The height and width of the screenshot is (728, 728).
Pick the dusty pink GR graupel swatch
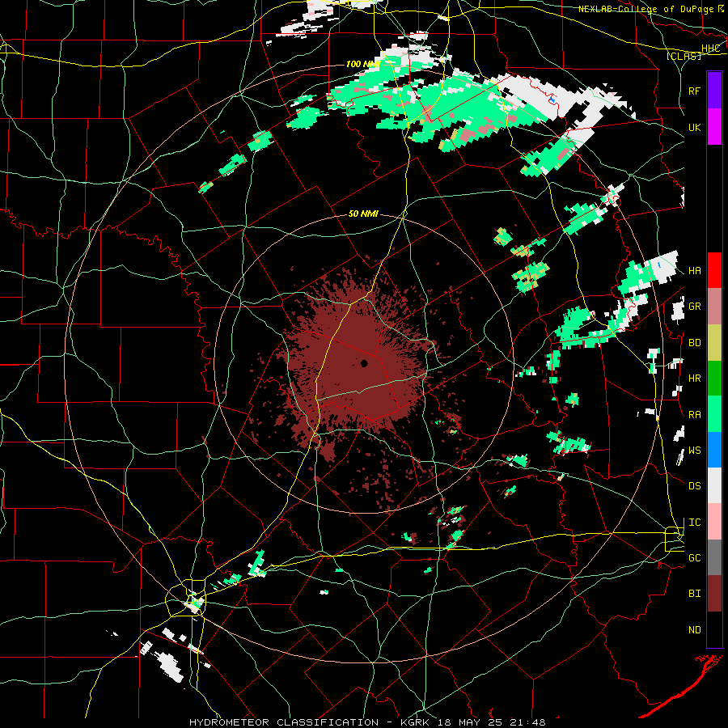pos(714,307)
